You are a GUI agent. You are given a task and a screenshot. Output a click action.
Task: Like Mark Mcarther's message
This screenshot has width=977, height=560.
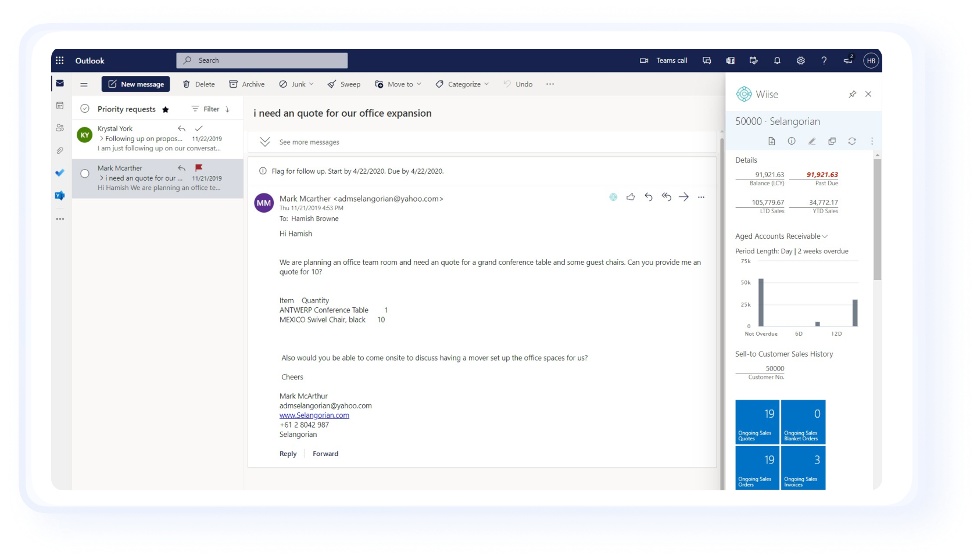[x=631, y=197]
